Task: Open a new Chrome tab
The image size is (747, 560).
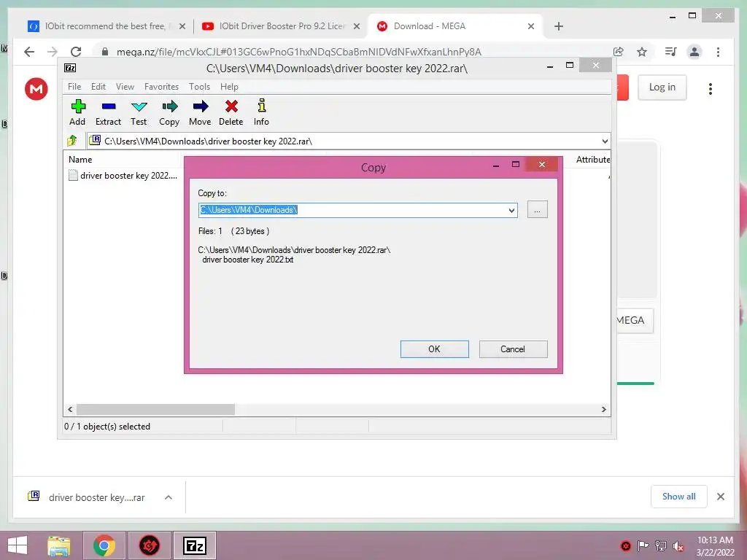Action: pos(559,26)
